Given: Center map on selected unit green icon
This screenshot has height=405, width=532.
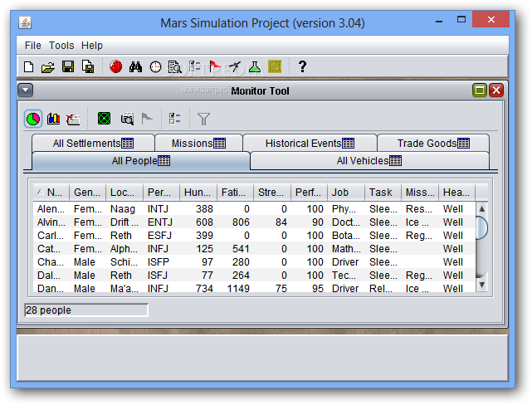Looking at the screenshot, I should pyautogui.click(x=104, y=119).
